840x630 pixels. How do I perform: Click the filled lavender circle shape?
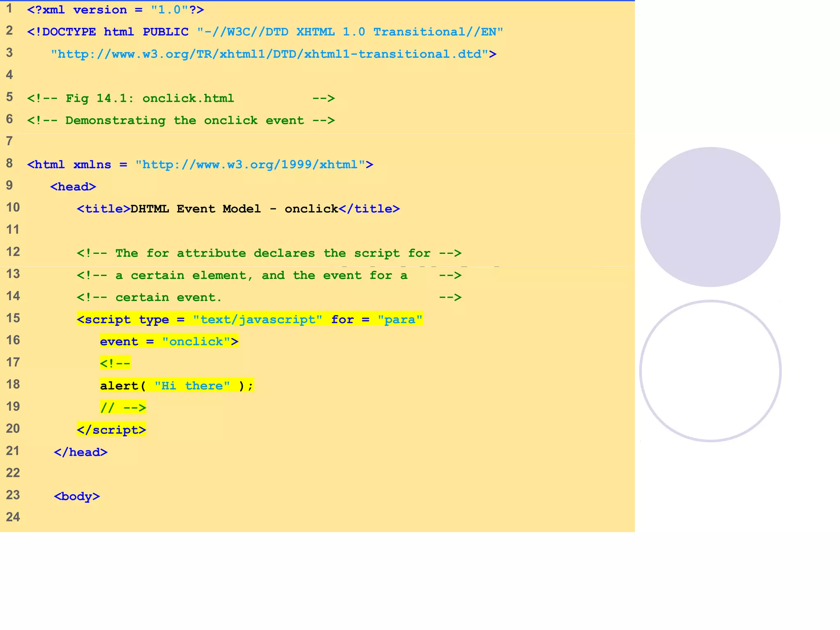pos(710,217)
